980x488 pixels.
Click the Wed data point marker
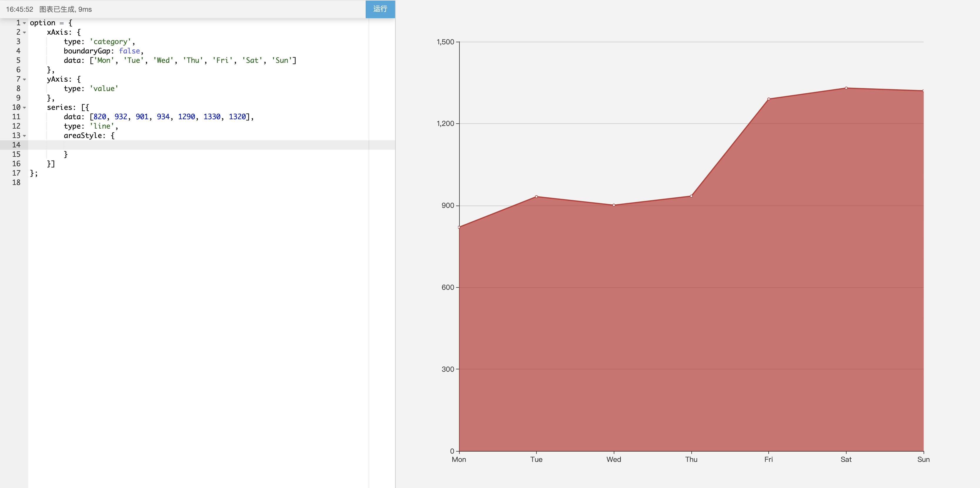(x=614, y=205)
